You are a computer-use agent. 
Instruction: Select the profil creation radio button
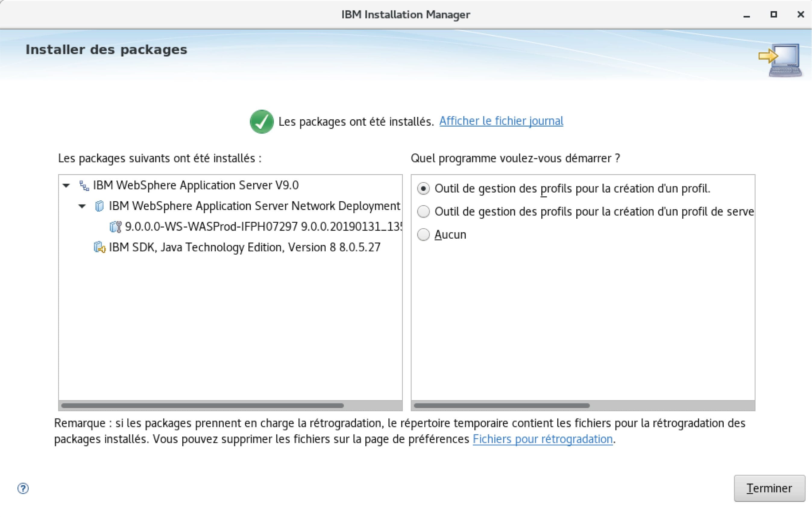423,188
